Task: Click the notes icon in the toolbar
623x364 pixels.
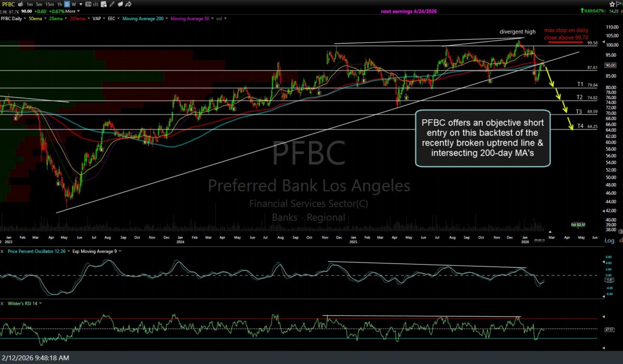Action: click(120, 5)
